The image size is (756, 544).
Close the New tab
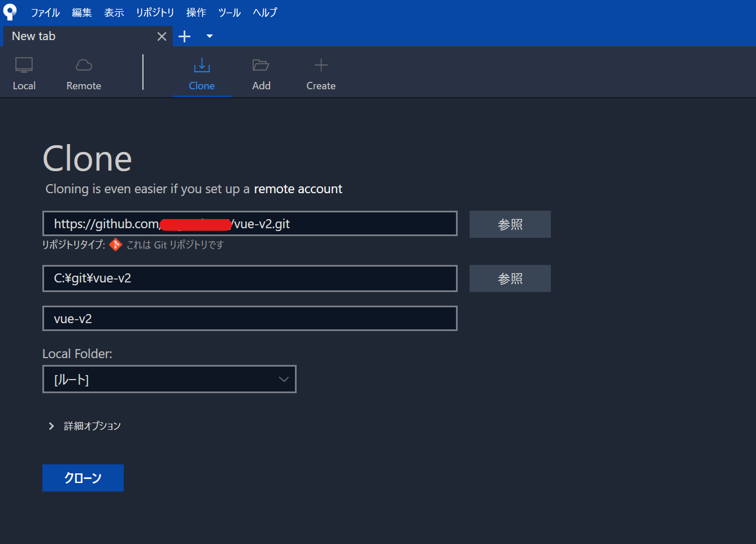pos(162,37)
